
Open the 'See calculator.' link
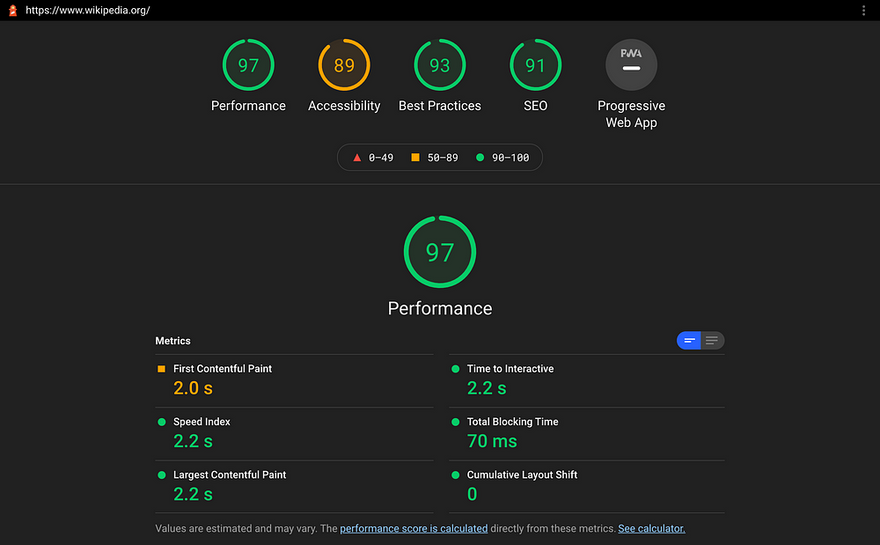652,528
